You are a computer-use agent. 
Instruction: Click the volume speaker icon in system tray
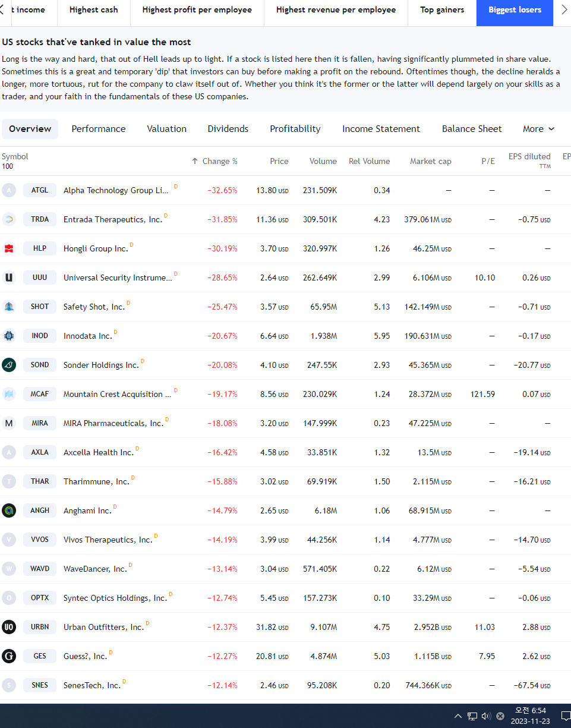click(486, 716)
